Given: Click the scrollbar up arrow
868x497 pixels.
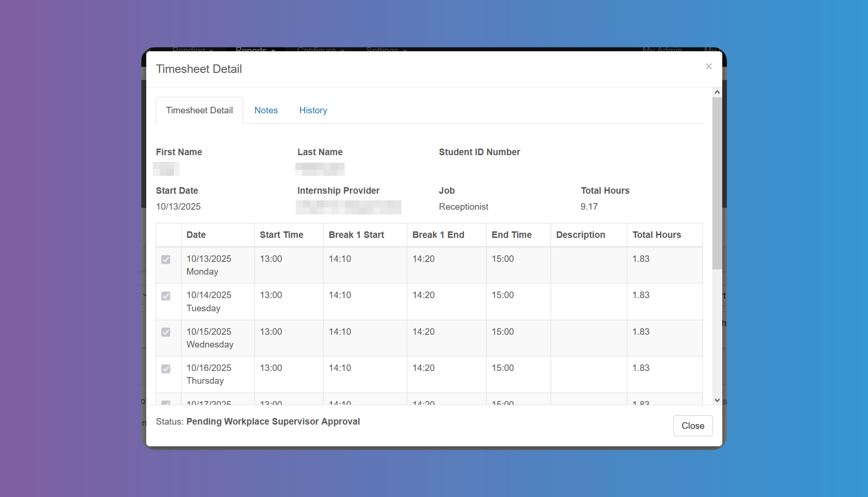Looking at the screenshot, I should pos(717,92).
